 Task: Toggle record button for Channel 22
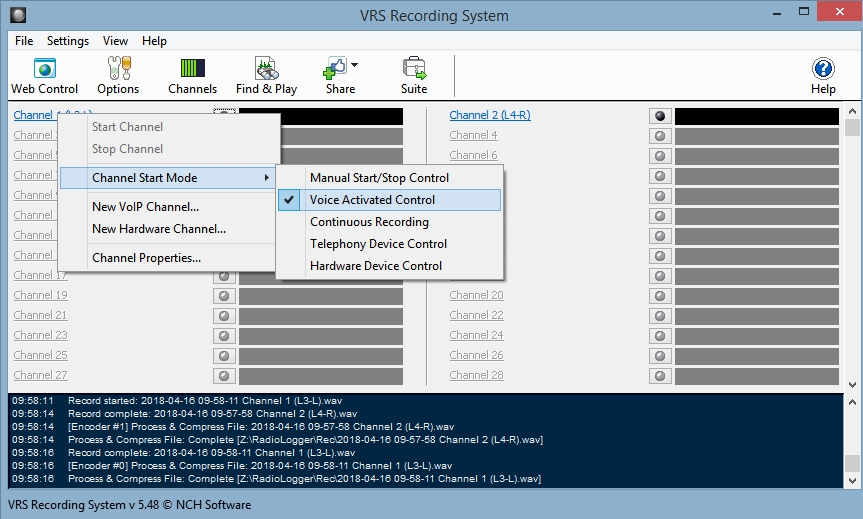[660, 315]
